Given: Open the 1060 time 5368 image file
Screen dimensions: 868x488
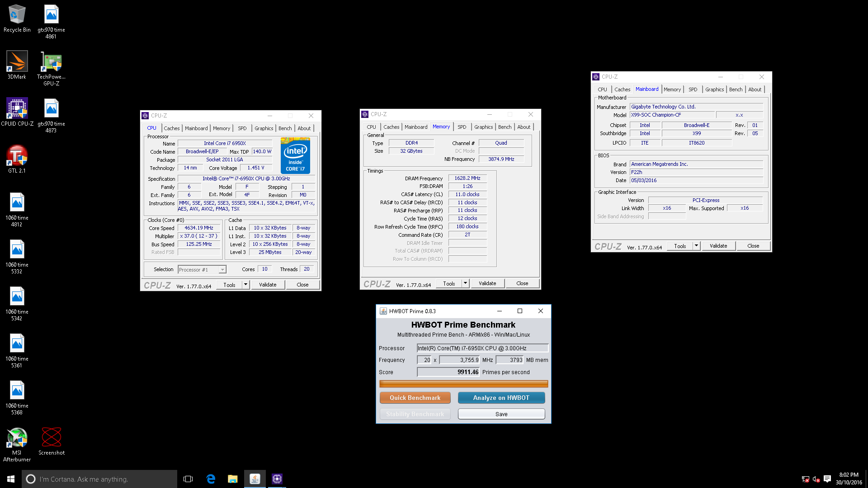Looking at the screenshot, I should click(17, 398).
